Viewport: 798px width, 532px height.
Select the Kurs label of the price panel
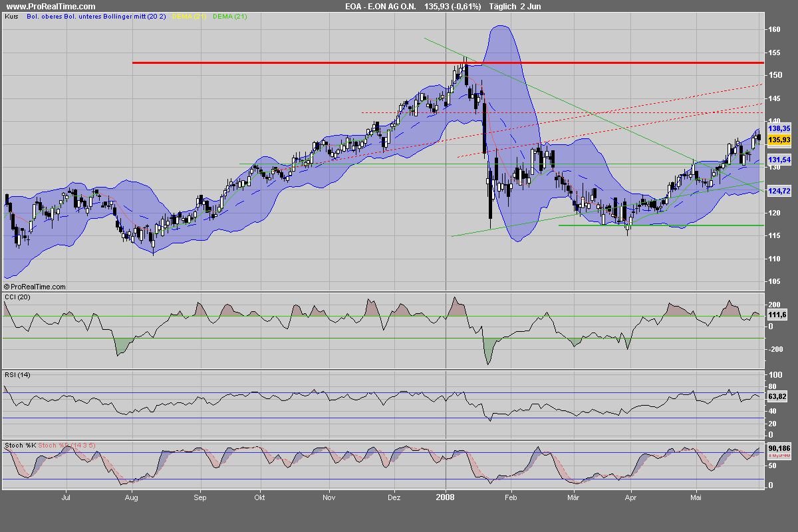[11, 17]
